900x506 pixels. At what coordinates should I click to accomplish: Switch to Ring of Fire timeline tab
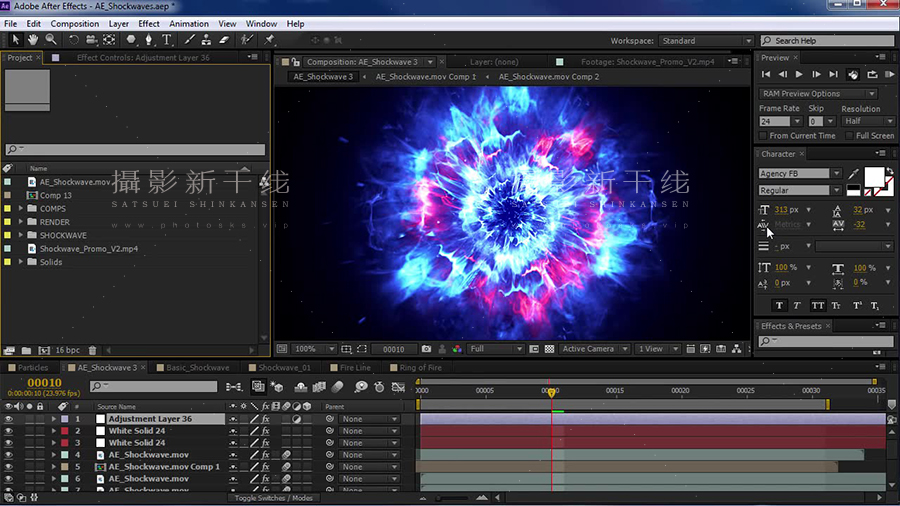coord(420,368)
